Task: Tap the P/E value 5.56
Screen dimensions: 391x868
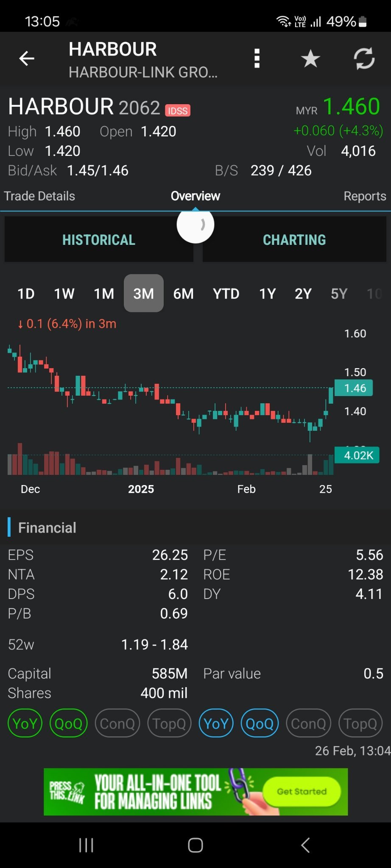Action: 369,555
